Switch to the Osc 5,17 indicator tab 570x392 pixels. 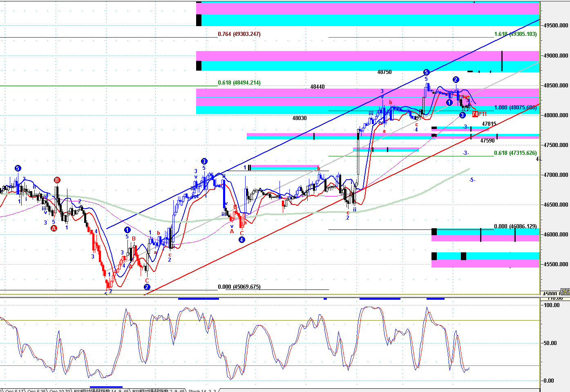pyautogui.click(x=13, y=390)
